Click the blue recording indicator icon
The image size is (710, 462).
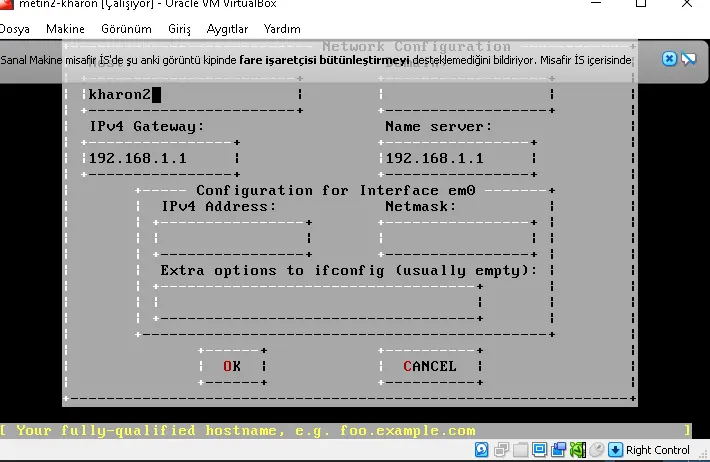click(x=558, y=450)
